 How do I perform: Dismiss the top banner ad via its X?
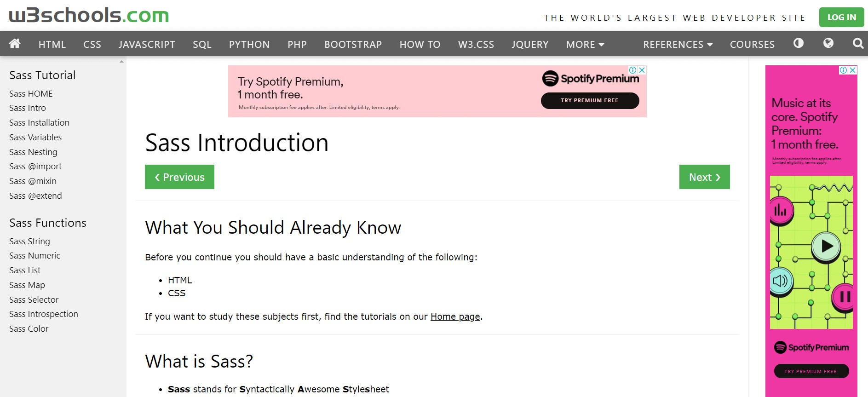pyautogui.click(x=643, y=70)
